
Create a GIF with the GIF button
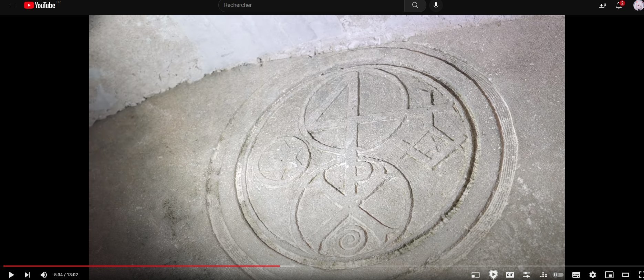click(x=510, y=275)
